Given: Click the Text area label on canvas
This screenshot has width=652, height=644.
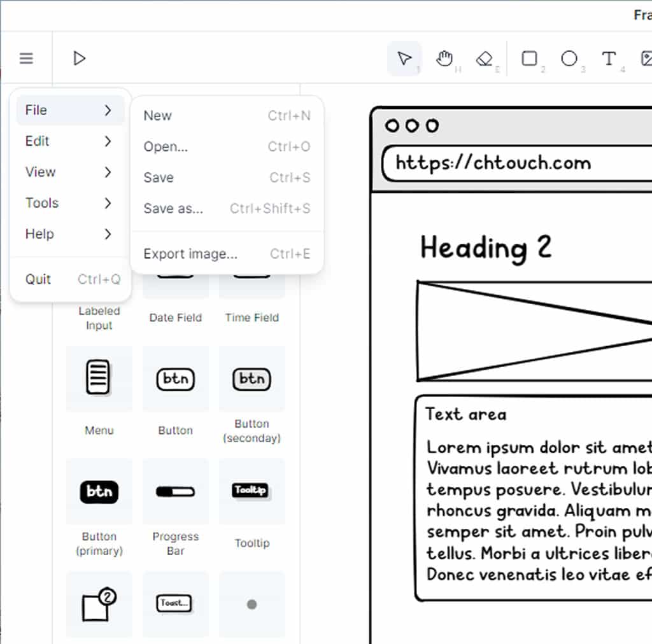Looking at the screenshot, I should point(465,414).
